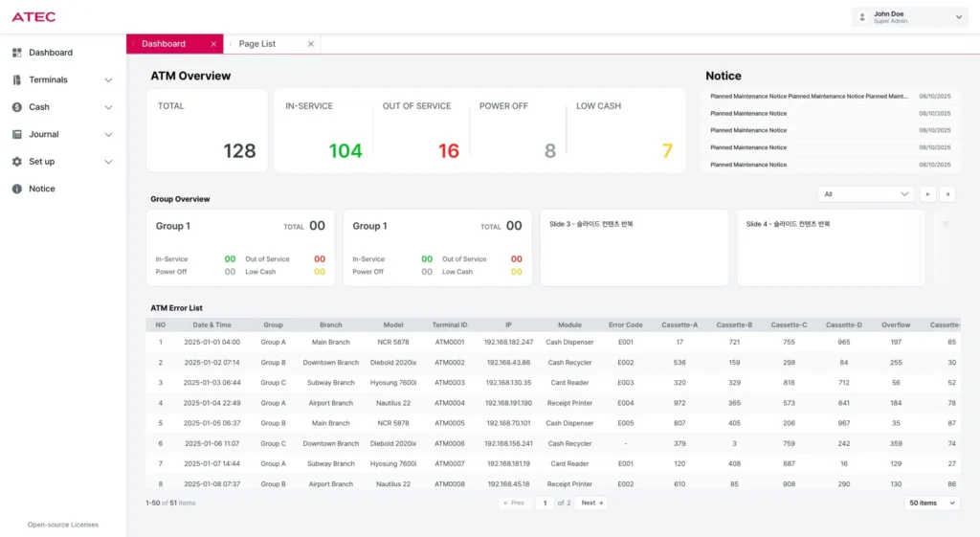
Task: Click the Notice info icon in sidebar
Action: 17,190
